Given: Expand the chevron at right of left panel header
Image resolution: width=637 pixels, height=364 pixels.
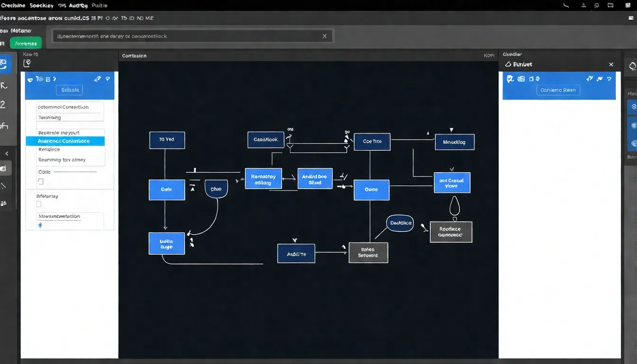Looking at the screenshot, I should [109, 79].
